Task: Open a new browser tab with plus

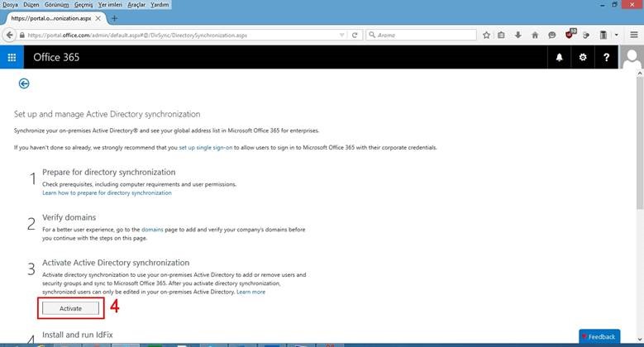Action: pos(114,18)
